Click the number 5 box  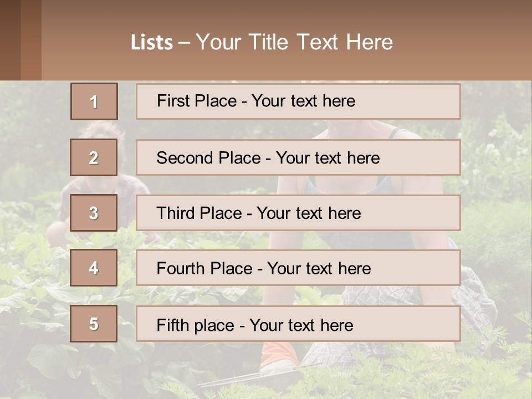94,324
